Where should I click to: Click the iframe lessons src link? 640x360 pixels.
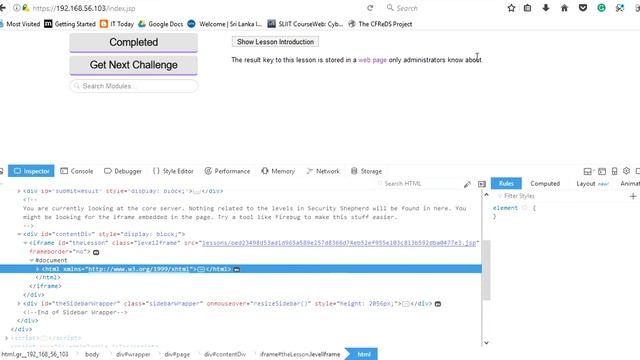(339, 243)
